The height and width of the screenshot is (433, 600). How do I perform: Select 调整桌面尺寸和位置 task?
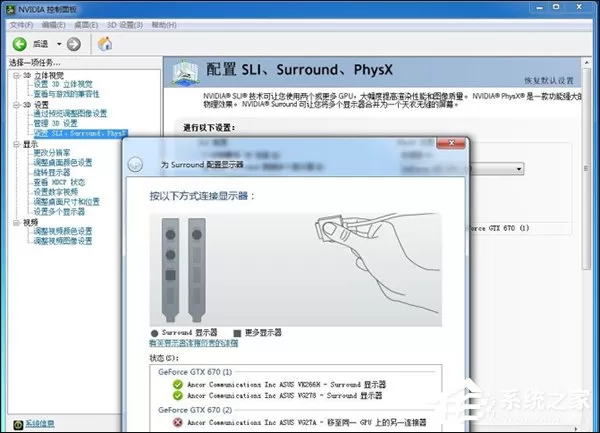[67, 202]
